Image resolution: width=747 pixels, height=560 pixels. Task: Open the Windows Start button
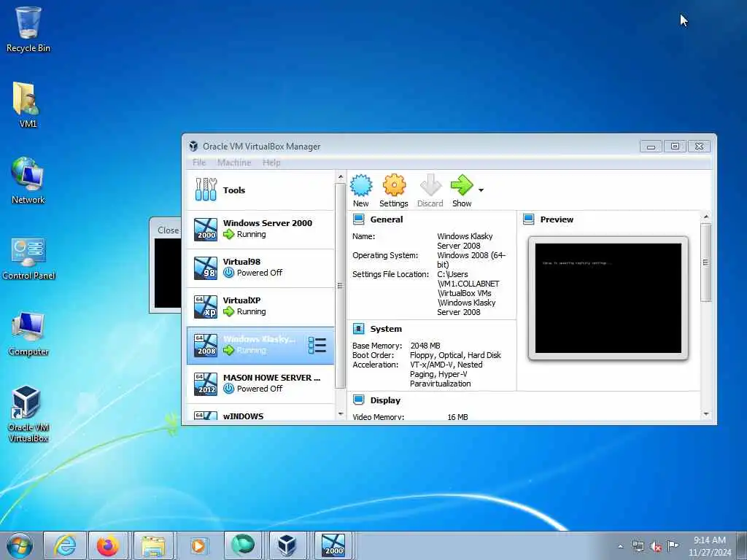[x=20, y=545]
